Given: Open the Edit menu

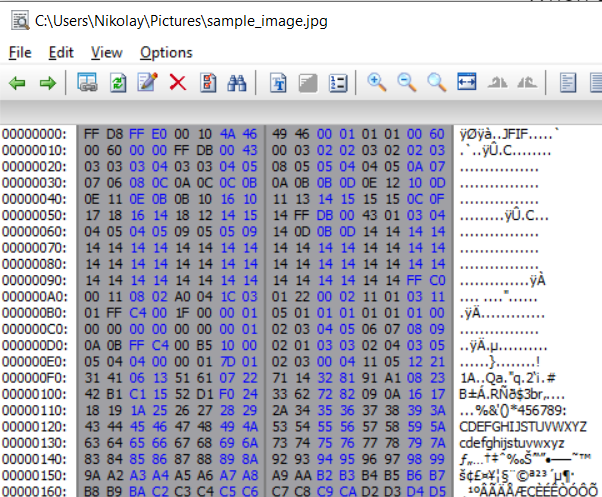Looking at the screenshot, I should (61, 52).
